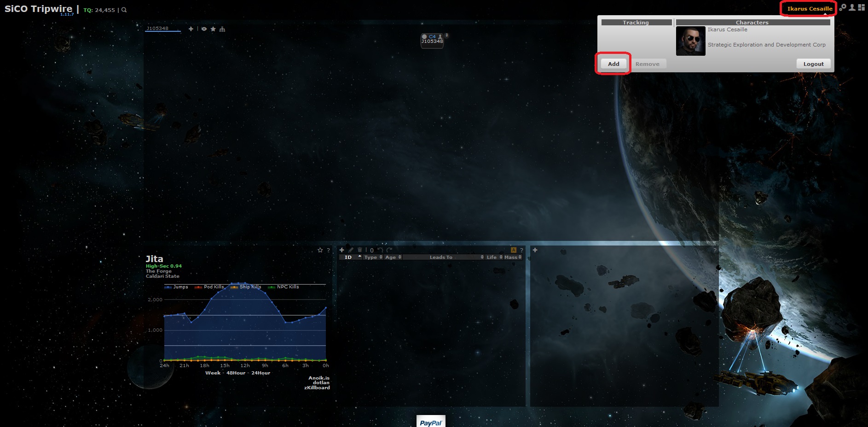Toggle the star outline in Jita info panel
The height and width of the screenshot is (427, 868).
pos(320,250)
